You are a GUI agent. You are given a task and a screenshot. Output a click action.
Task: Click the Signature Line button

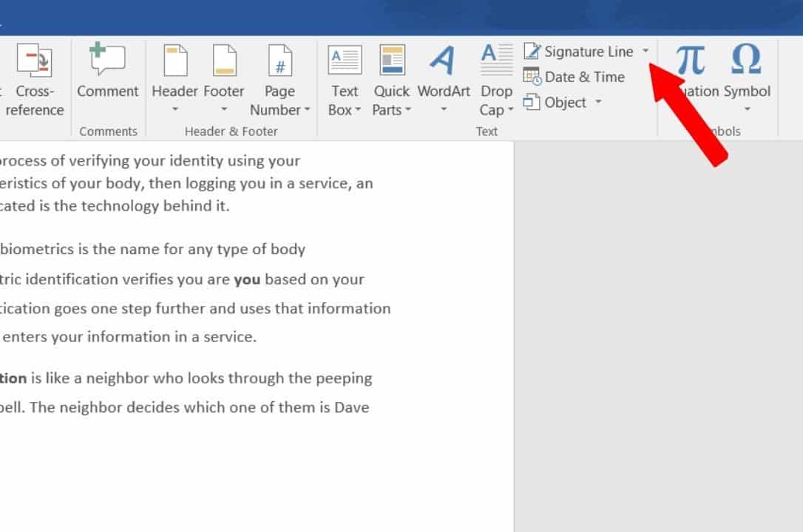pyautogui.click(x=579, y=51)
